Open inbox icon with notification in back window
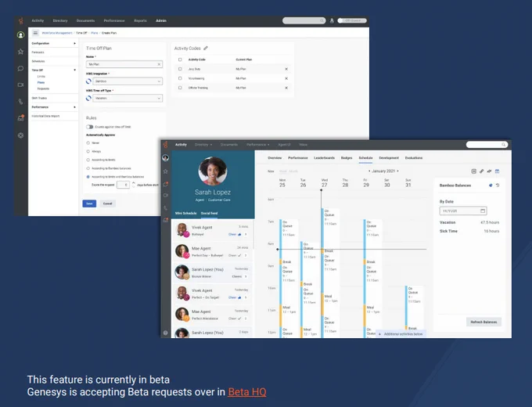The height and width of the screenshot is (407, 532). coord(20,117)
